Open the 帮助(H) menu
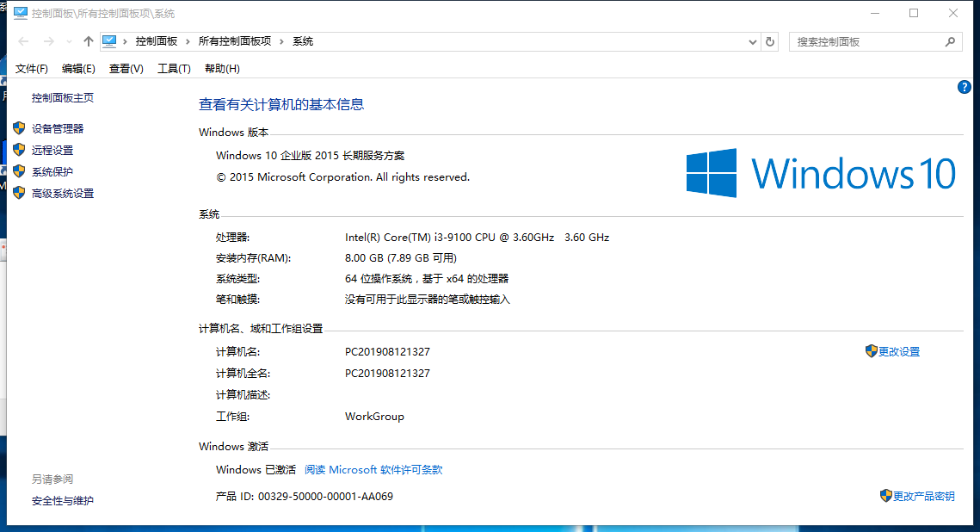 [222, 69]
